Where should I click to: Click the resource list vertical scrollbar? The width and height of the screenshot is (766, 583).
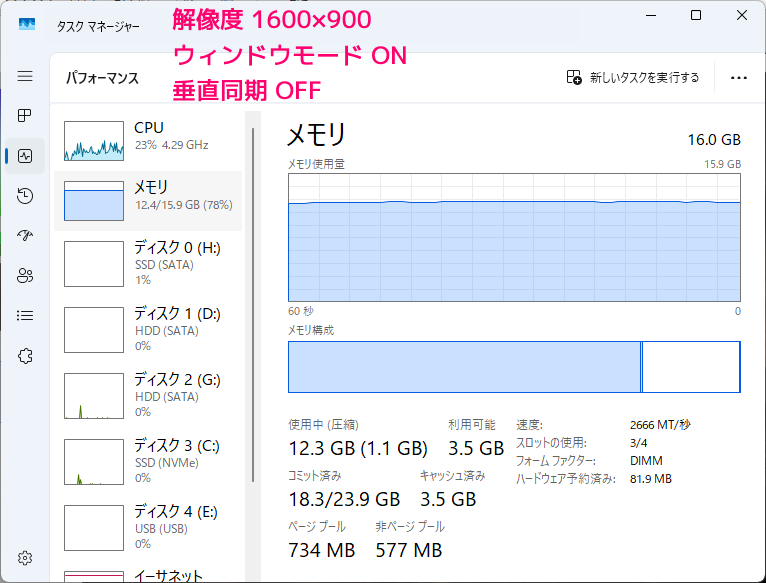(x=253, y=305)
